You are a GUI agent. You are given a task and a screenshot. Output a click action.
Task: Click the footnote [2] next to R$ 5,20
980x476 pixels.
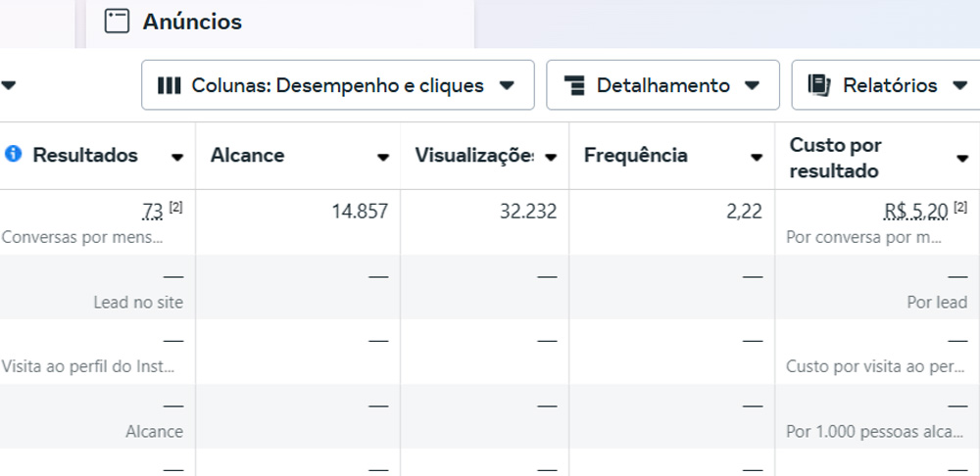[959, 207]
